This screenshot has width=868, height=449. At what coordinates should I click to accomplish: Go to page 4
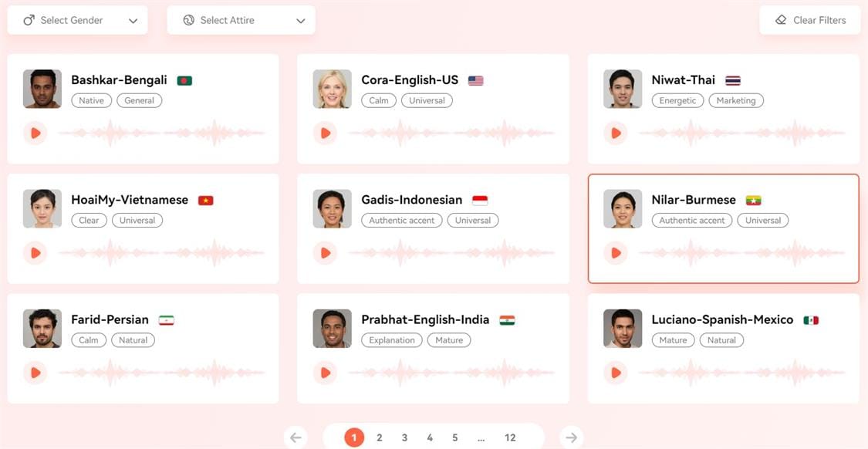(430, 438)
